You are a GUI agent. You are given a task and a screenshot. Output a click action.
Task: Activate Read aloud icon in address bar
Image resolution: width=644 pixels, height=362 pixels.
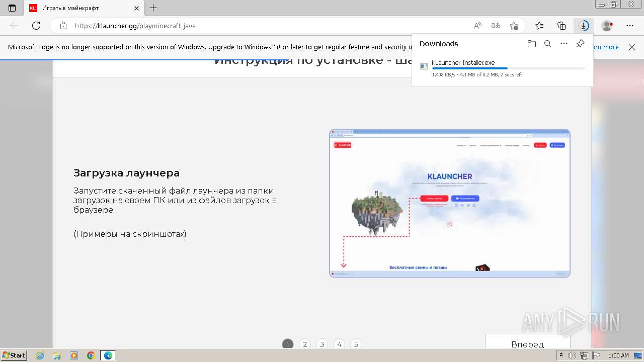(477, 26)
